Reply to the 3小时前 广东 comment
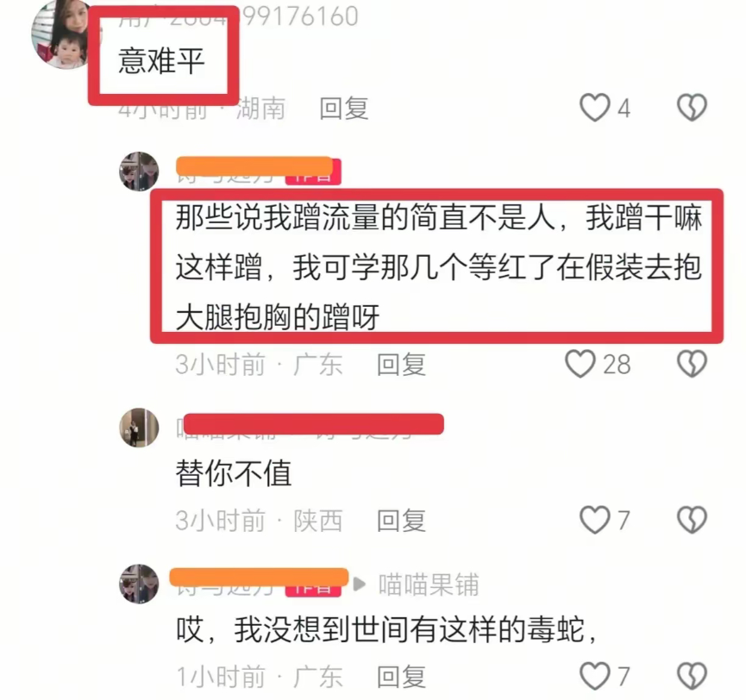 click(401, 365)
